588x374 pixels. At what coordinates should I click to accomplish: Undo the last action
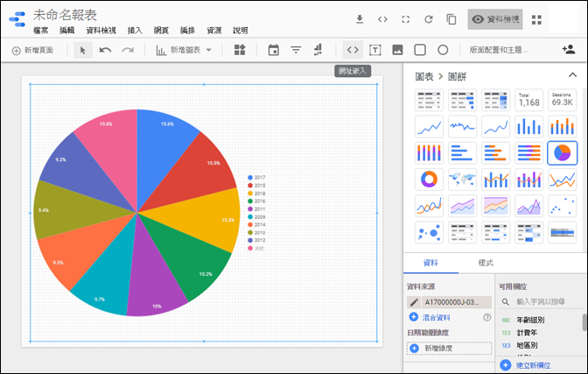(x=105, y=50)
